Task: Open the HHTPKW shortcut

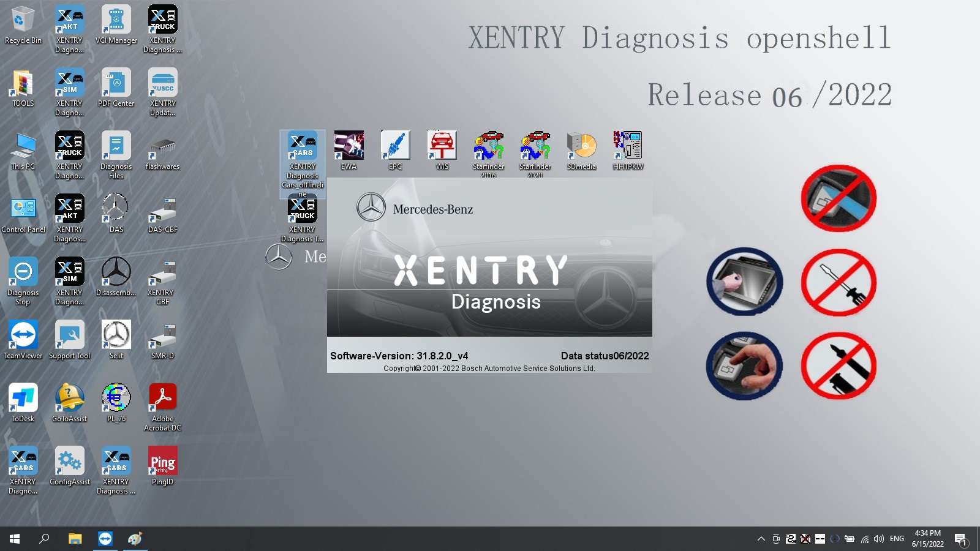Action: [x=628, y=151]
